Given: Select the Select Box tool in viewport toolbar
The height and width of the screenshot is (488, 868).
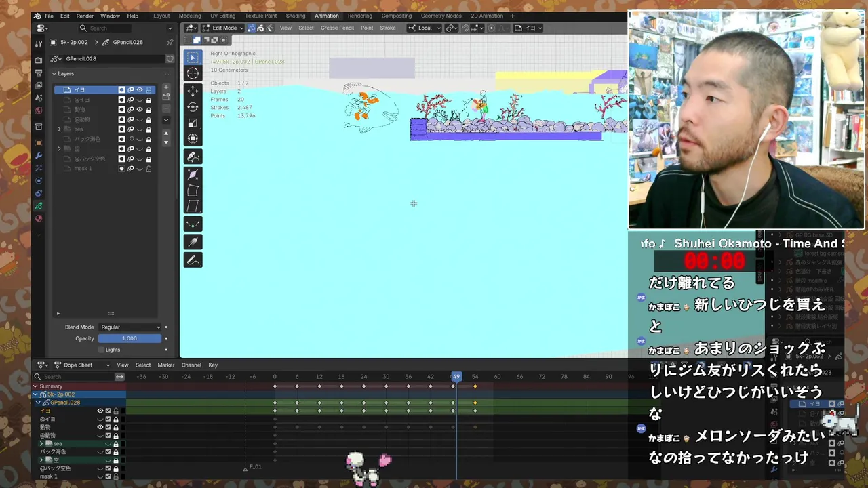Looking at the screenshot, I should tap(193, 58).
